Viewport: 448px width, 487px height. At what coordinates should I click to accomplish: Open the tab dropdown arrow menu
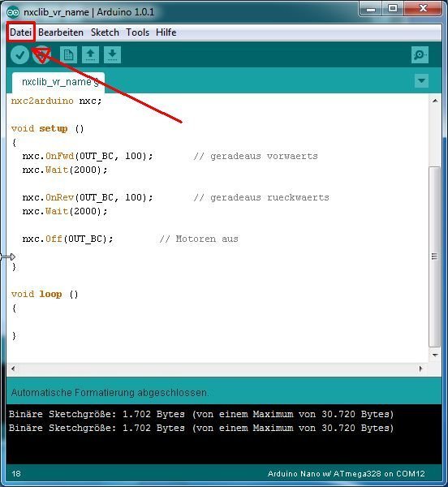pos(421,80)
